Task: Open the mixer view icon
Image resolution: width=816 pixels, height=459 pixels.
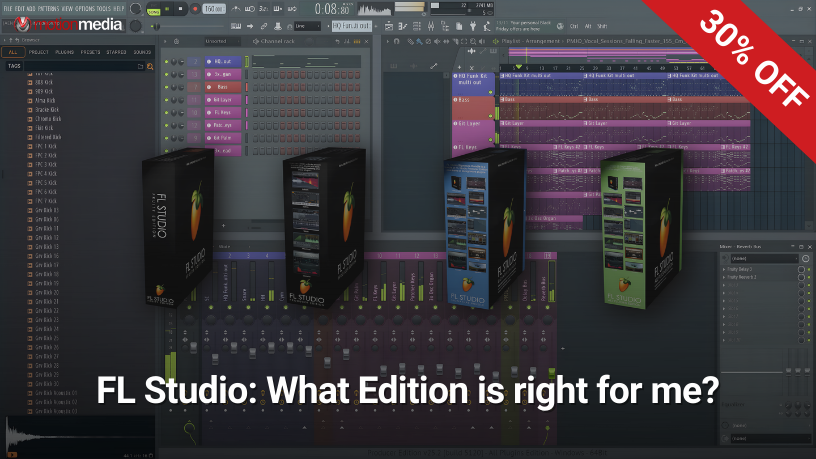Action: [431, 26]
